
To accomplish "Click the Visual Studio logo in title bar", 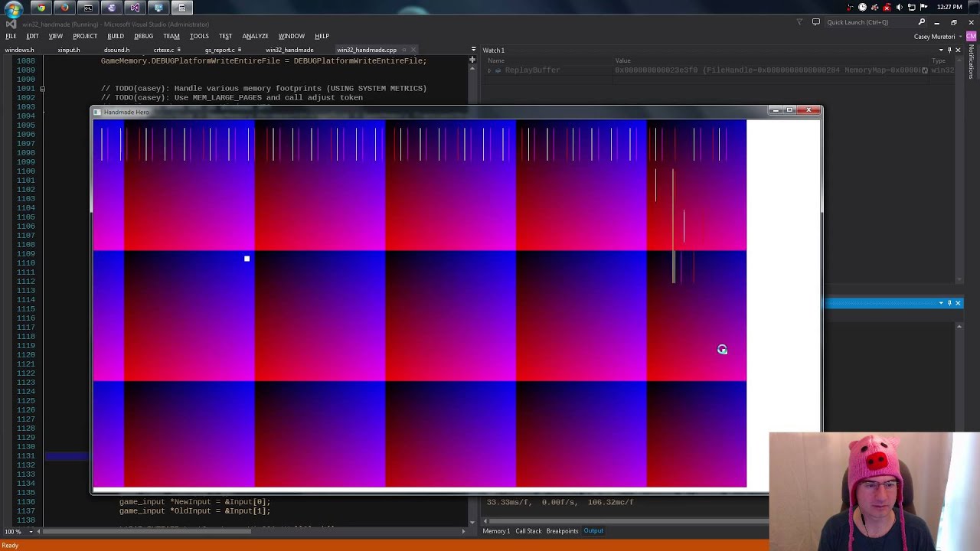I will (11, 24).
